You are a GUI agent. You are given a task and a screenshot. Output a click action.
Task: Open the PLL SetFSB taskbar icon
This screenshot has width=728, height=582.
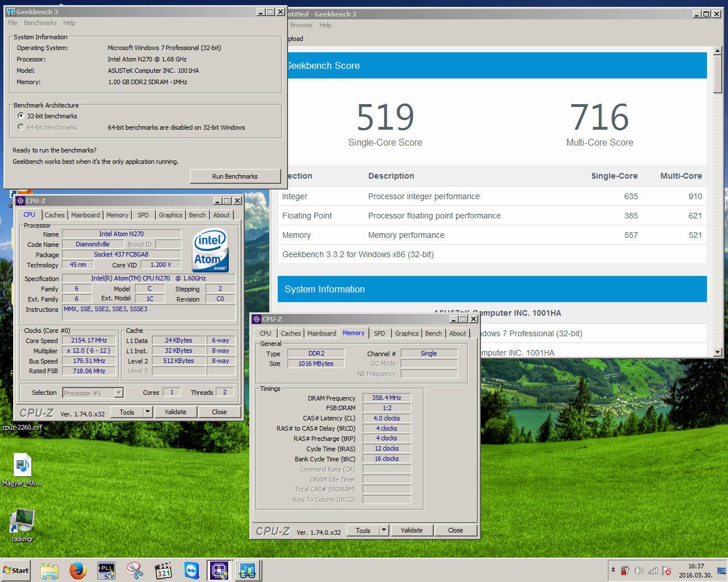click(x=106, y=570)
